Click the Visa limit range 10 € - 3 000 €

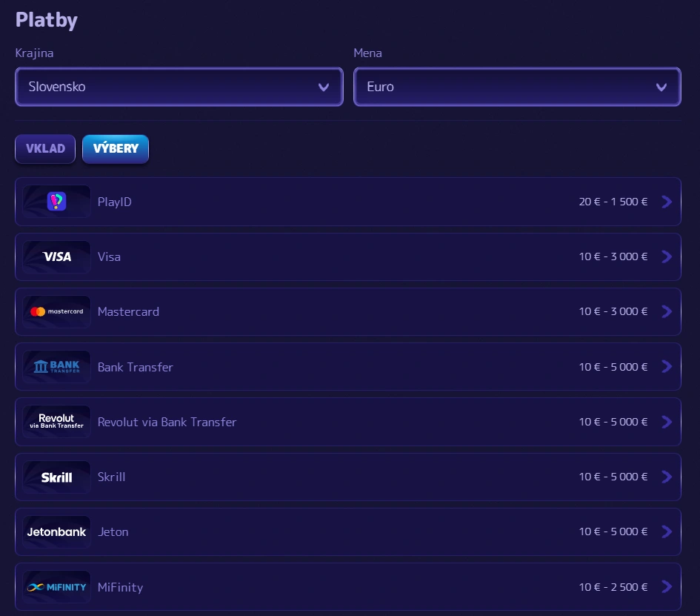pyautogui.click(x=613, y=256)
